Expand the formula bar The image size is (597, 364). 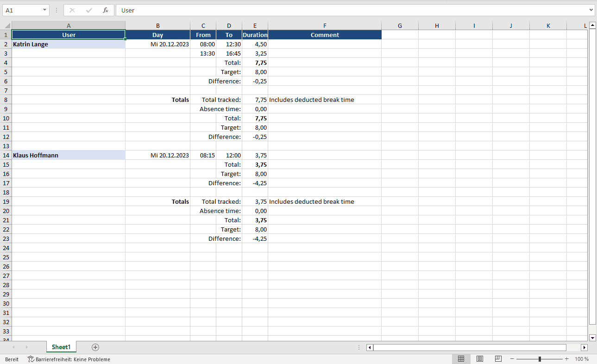tap(591, 10)
